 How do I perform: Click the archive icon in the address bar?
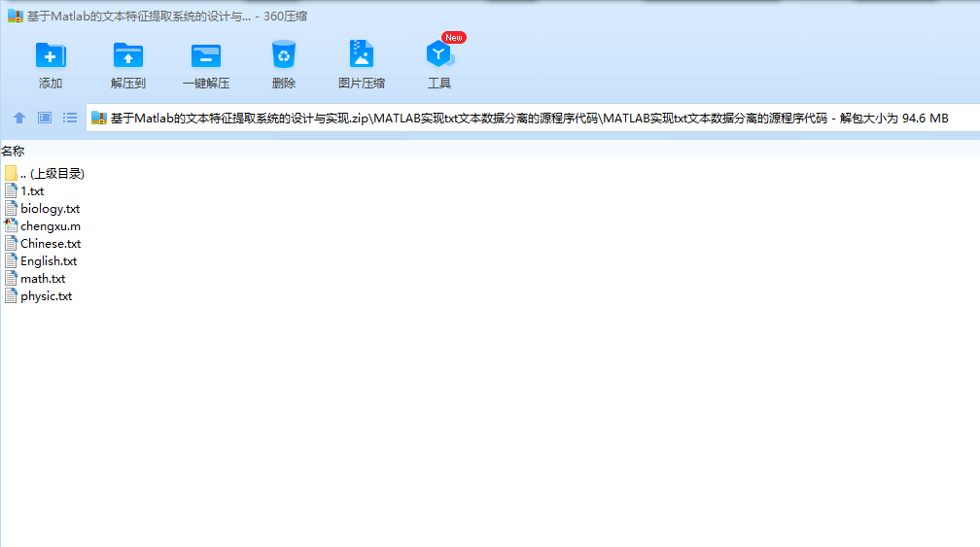click(x=99, y=118)
